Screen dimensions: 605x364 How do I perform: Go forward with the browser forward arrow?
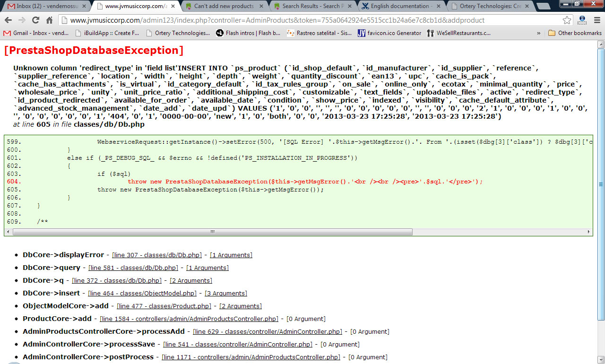21,20
